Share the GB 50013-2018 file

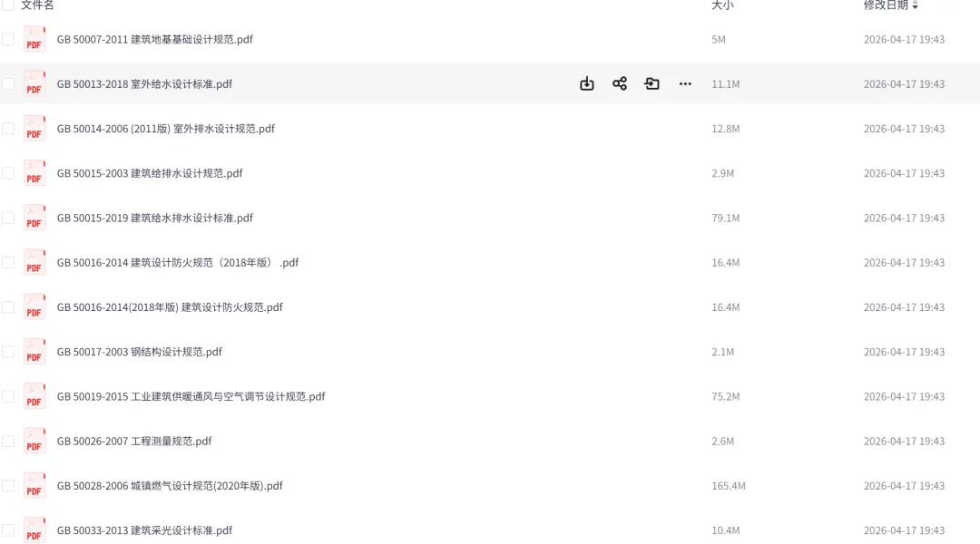tap(620, 83)
